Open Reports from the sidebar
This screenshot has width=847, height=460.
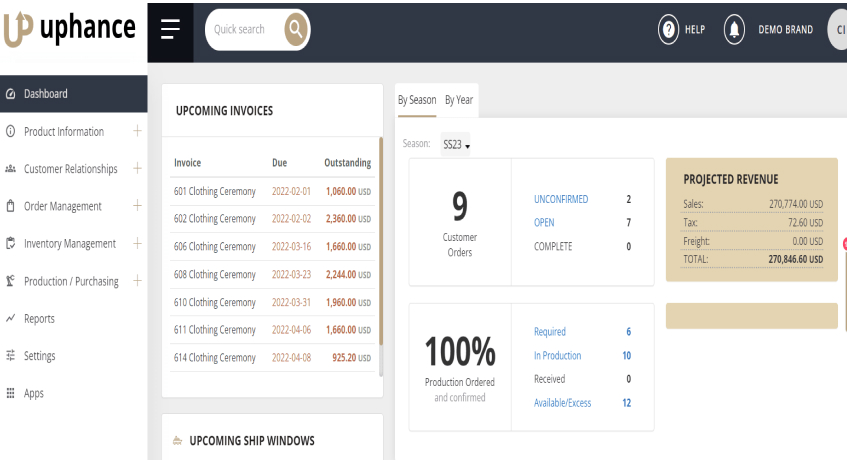[x=39, y=319]
